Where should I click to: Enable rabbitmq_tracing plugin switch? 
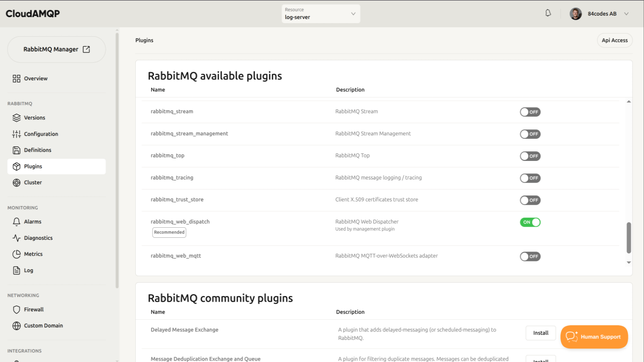tap(530, 178)
